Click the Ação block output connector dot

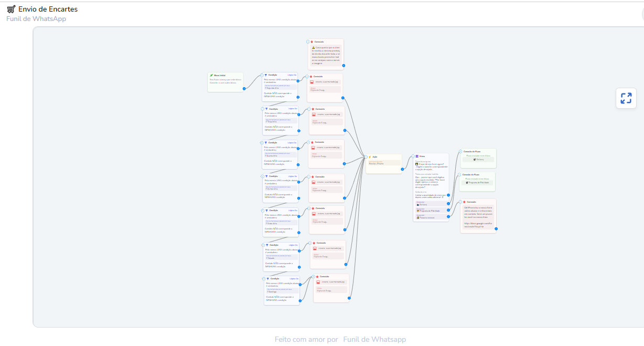coord(402,169)
